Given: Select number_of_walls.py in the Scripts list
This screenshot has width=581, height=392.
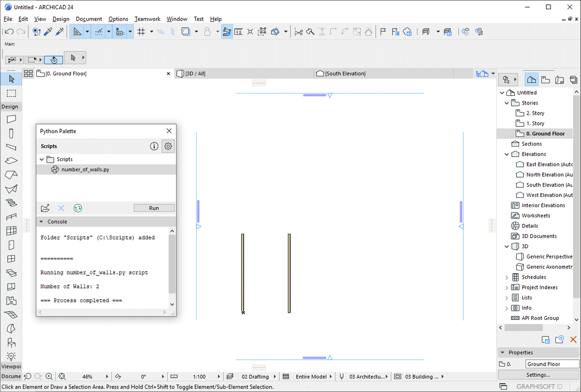Looking at the screenshot, I should (85, 169).
